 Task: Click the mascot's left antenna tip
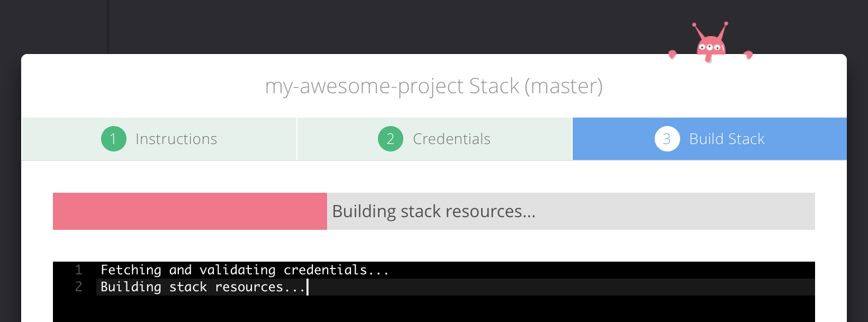pos(695,25)
